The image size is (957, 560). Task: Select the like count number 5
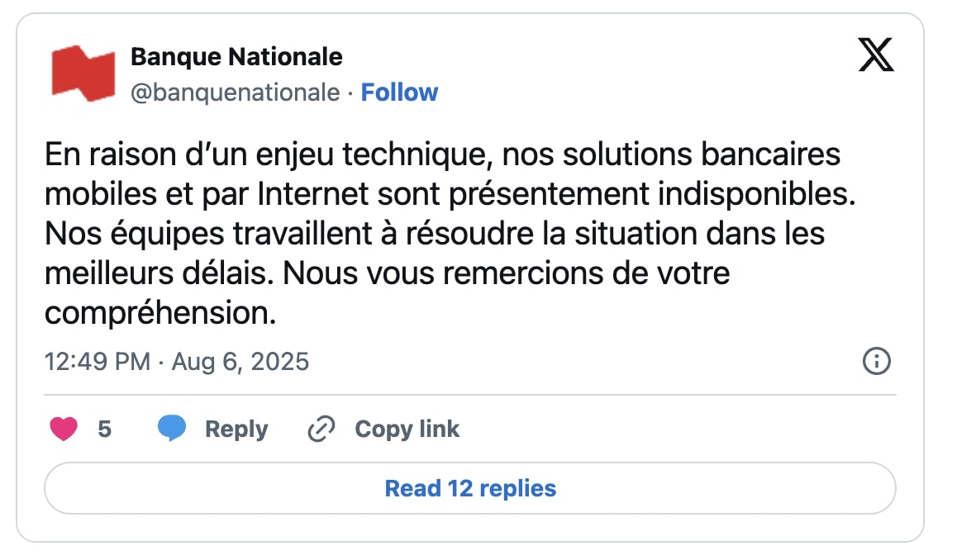pyautogui.click(x=104, y=428)
